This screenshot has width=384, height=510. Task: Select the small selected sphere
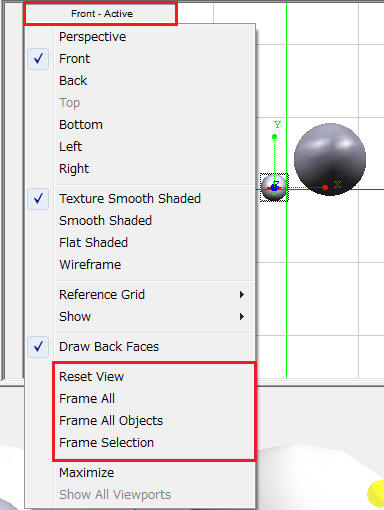tap(274, 188)
